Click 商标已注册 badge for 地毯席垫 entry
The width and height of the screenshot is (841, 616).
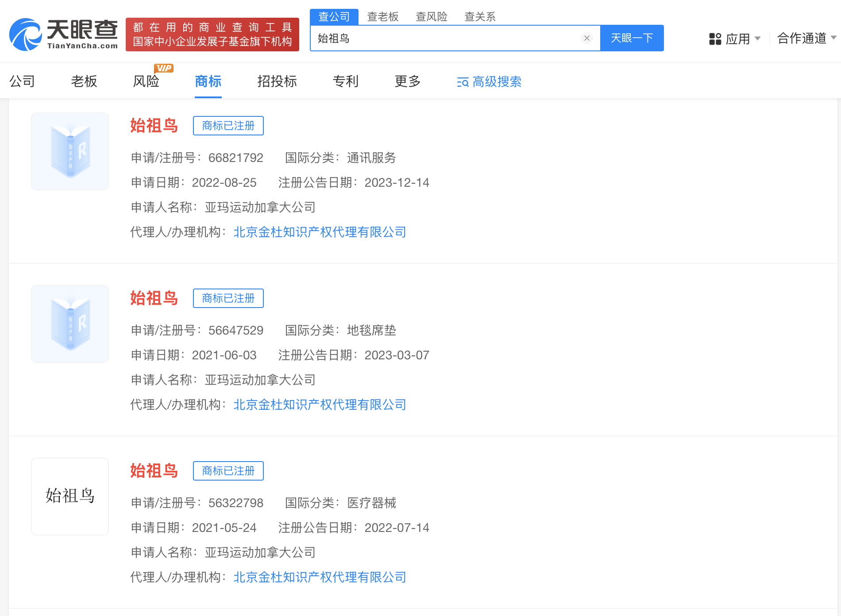[228, 298]
